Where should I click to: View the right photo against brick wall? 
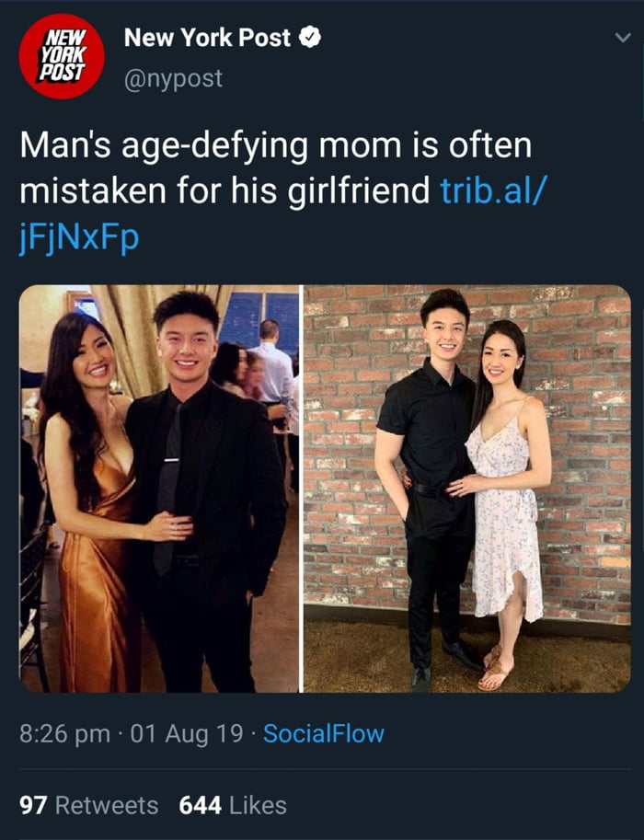click(467, 489)
